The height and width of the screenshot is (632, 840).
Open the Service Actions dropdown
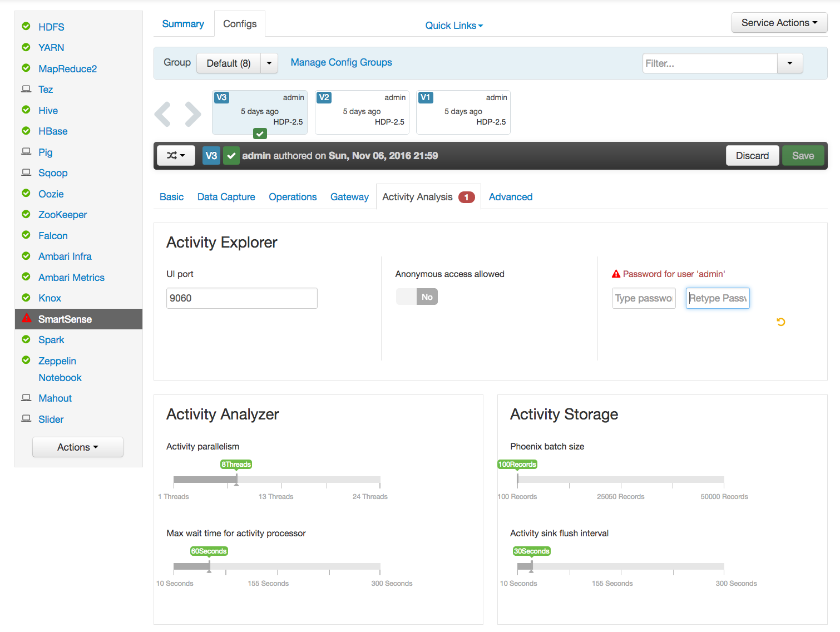(779, 23)
